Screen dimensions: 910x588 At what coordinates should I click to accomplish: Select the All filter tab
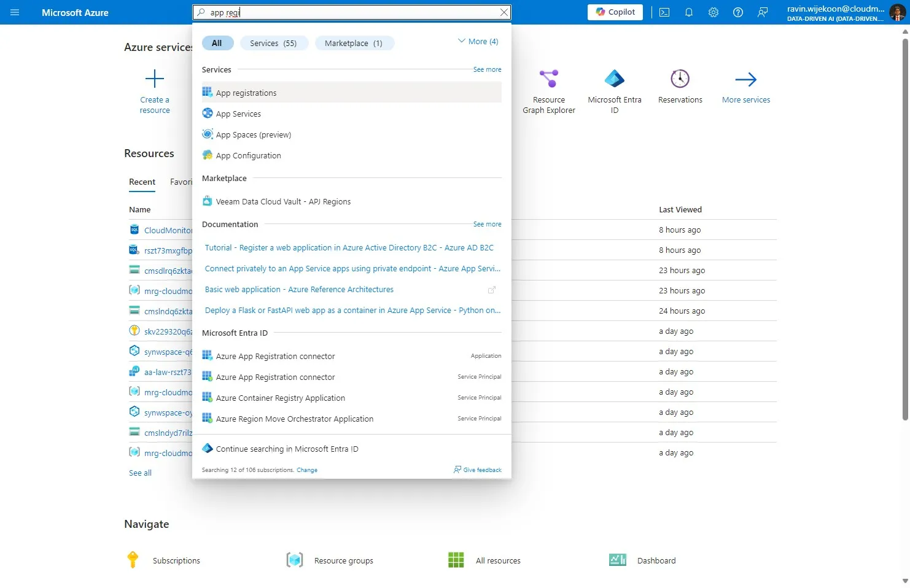(x=217, y=43)
